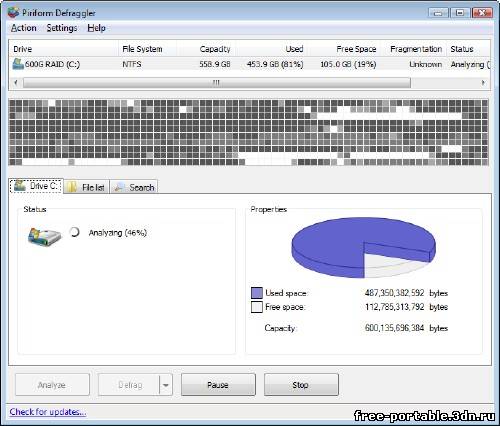This screenshot has height=426, width=500.
Task: Stop the running analysis
Action: (x=301, y=385)
